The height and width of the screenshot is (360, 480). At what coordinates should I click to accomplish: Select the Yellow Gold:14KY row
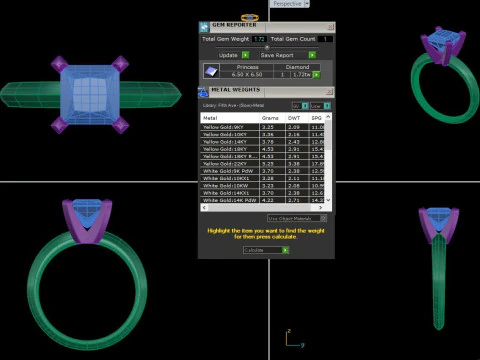click(262, 142)
